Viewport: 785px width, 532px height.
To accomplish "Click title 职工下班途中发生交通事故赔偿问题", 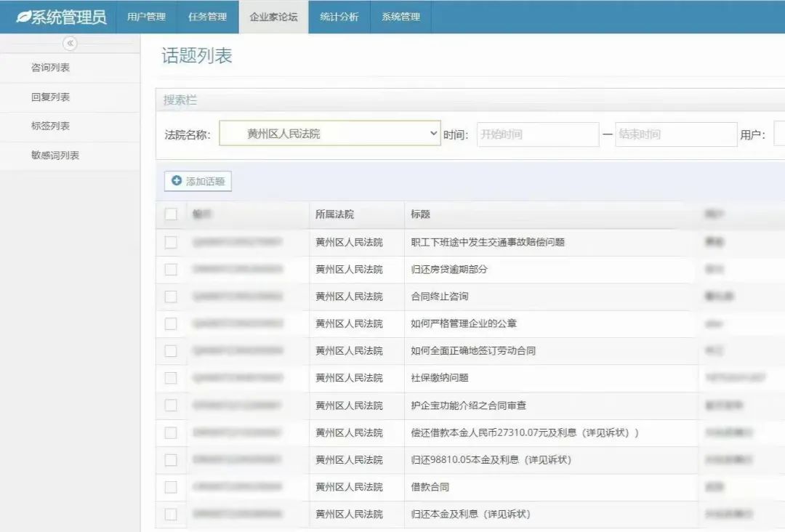I will pyautogui.click(x=488, y=242).
